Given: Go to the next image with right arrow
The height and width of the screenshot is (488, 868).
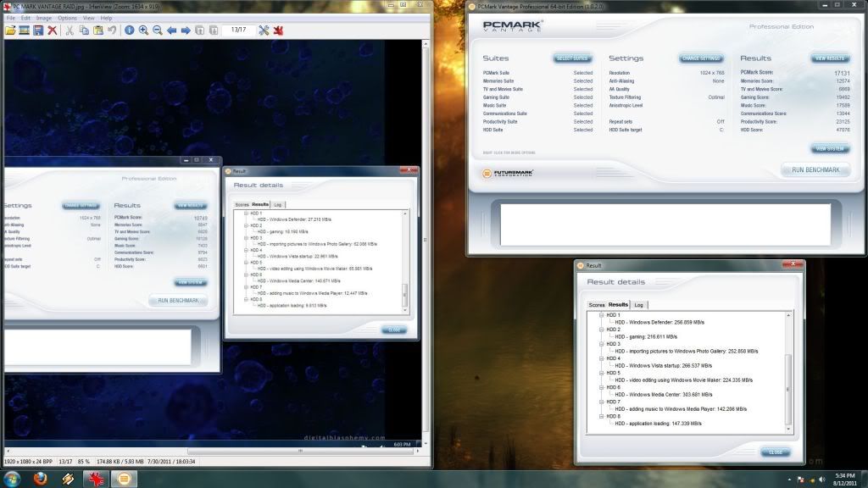Looking at the screenshot, I should tap(186, 30).
